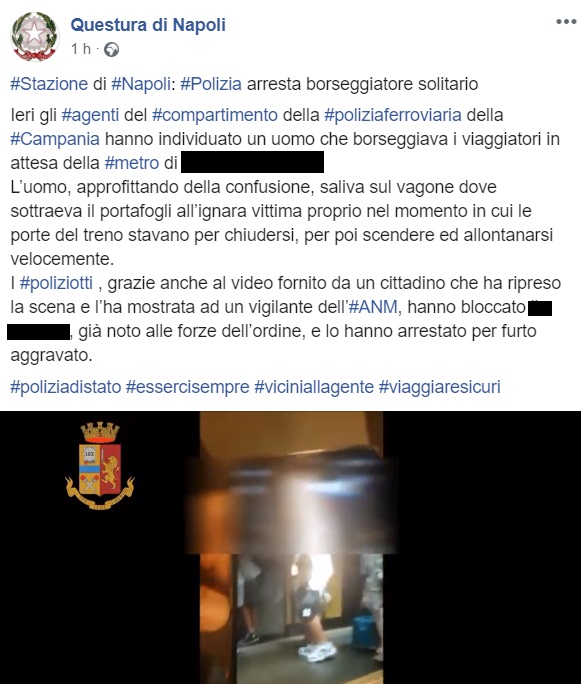
Task: Open the #viaggiaresicuri hashtag
Action: point(439,387)
